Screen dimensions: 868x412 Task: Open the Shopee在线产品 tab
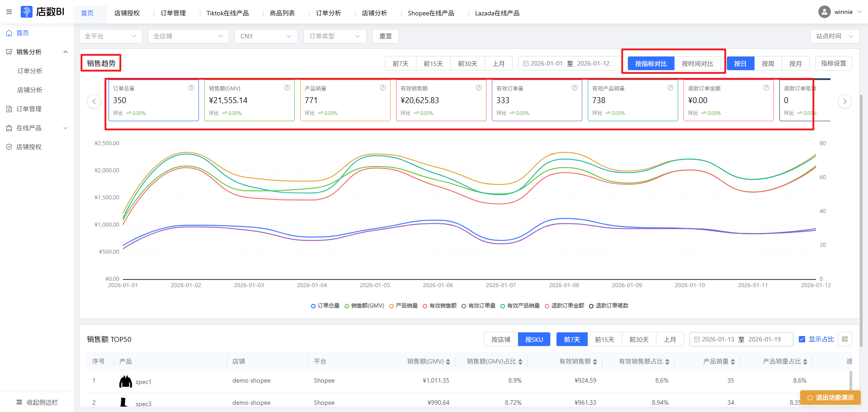pos(431,13)
